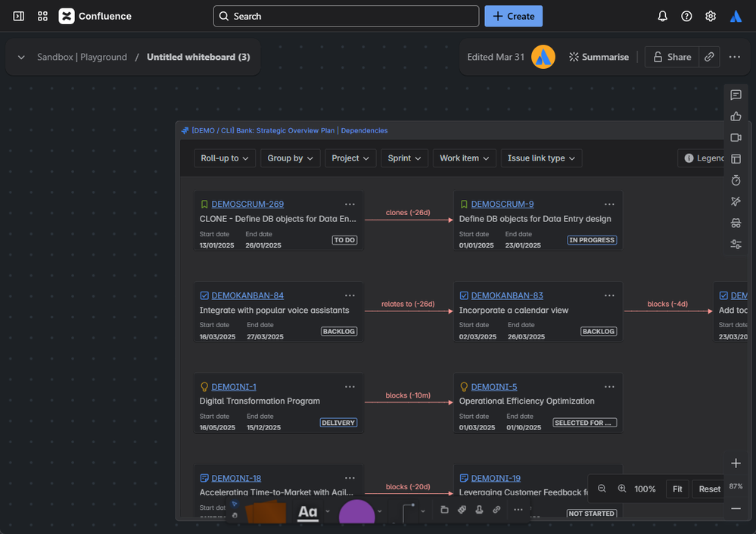Viewport: 756px width, 534px height.
Task: Click the magnifier zoom-out in embed
Action: [x=602, y=489]
